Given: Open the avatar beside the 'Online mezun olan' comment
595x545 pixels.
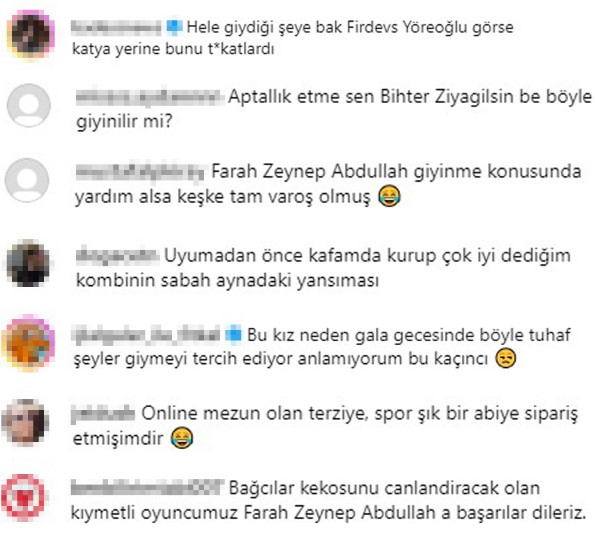Looking at the screenshot, I should pyautogui.click(x=25, y=422).
